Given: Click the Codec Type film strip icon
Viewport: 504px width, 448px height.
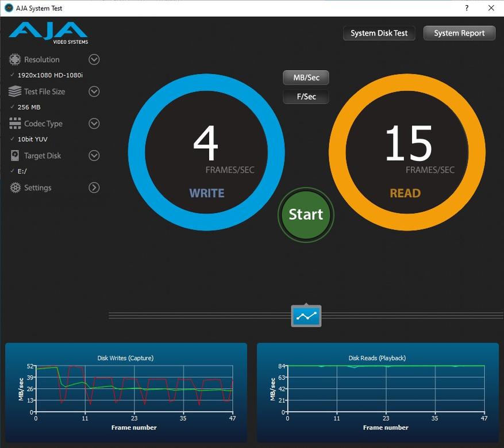Looking at the screenshot, I should [x=15, y=124].
